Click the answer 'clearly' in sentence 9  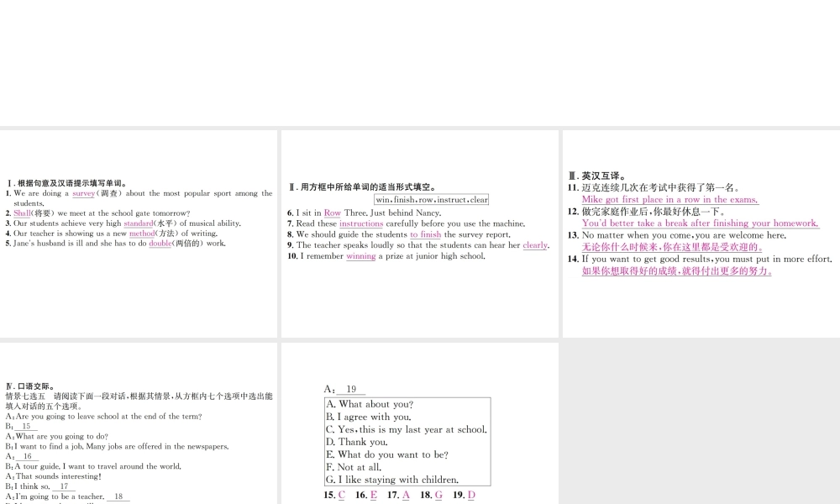coord(535,245)
